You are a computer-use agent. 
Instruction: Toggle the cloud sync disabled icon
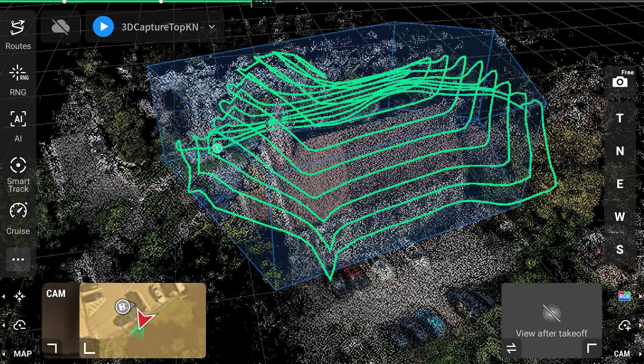61,27
